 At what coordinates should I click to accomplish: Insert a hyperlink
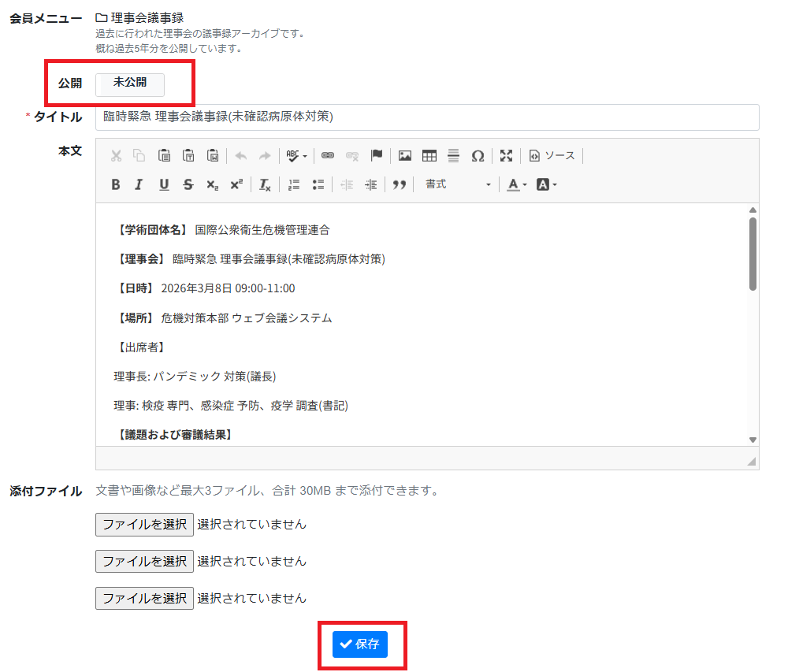point(328,156)
